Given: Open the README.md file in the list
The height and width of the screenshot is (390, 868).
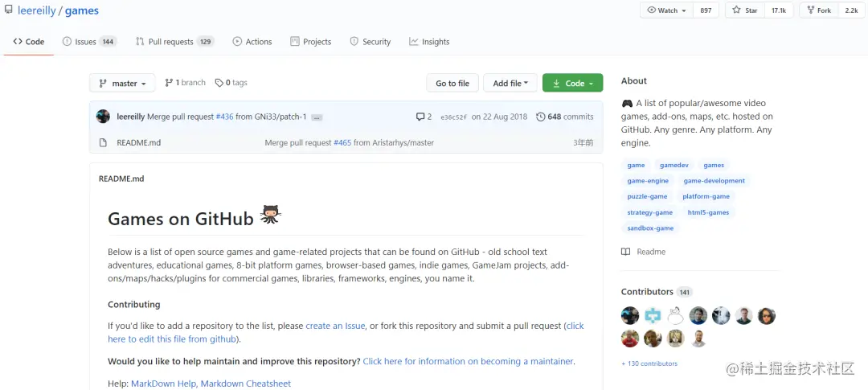Looking at the screenshot, I should pos(138,142).
